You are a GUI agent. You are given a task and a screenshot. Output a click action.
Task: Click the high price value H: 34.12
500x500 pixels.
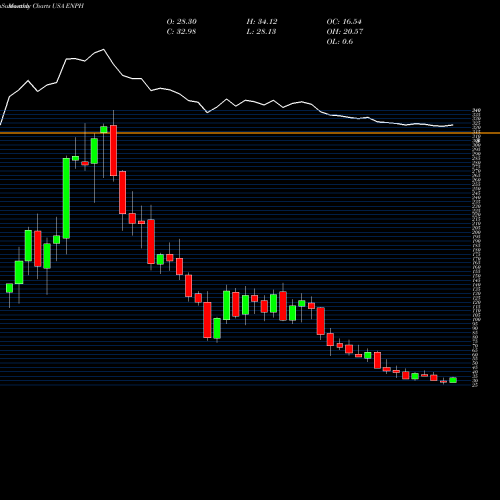(x=262, y=22)
